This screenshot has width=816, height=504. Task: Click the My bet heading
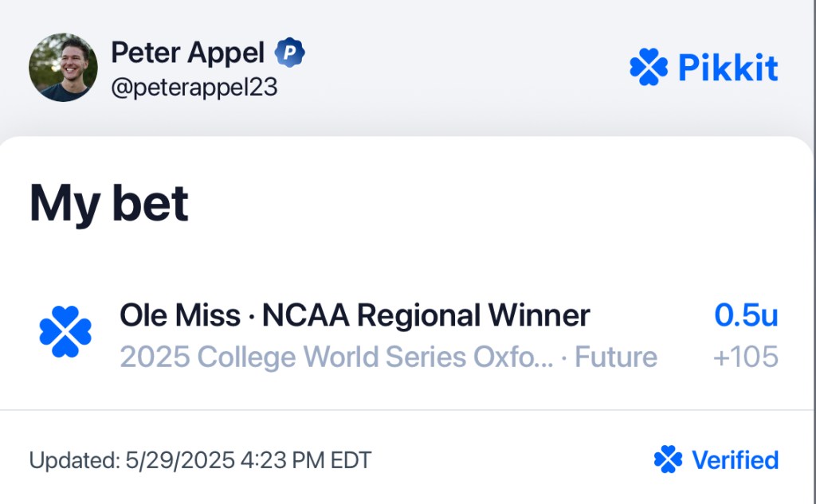[x=108, y=203]
